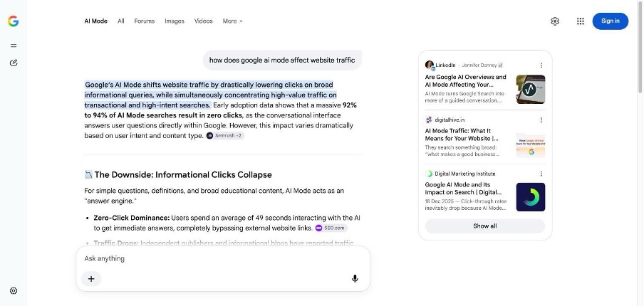Click the 'The Downside: Informational Clicks Collapse' heading

183,175
